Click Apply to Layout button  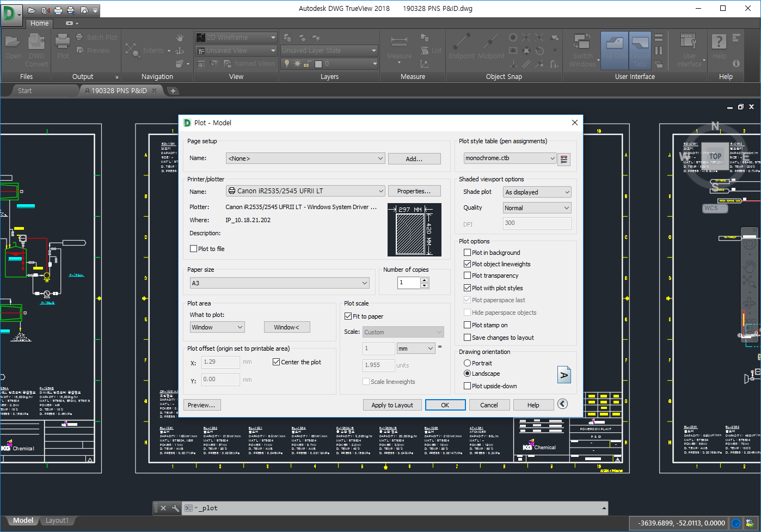tap(392, 405)
